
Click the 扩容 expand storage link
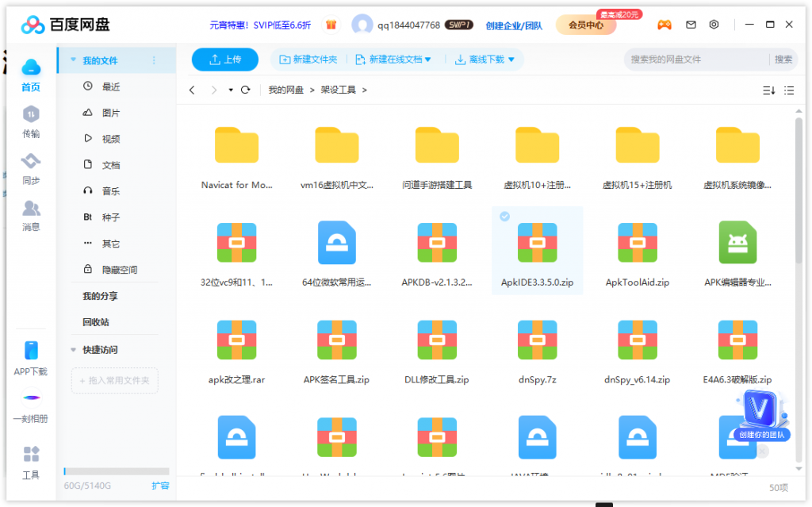pyautogui.click(x=160, y=486)
